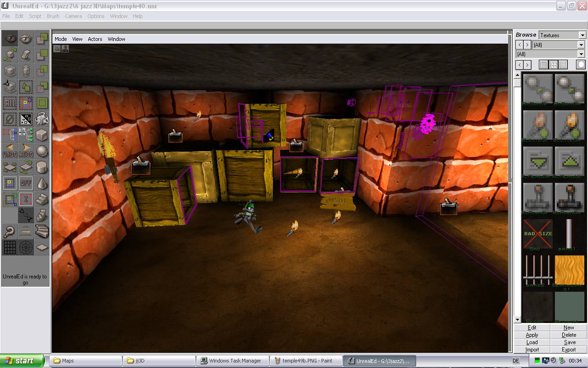Open the viewport Mode menu
Screen dimensions: 588x368
[x=61, y=39]
